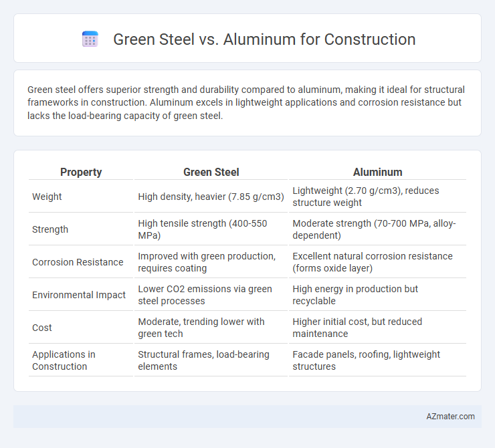
Task: Click the 'Green Steel' column header
Action: point(211,173)
